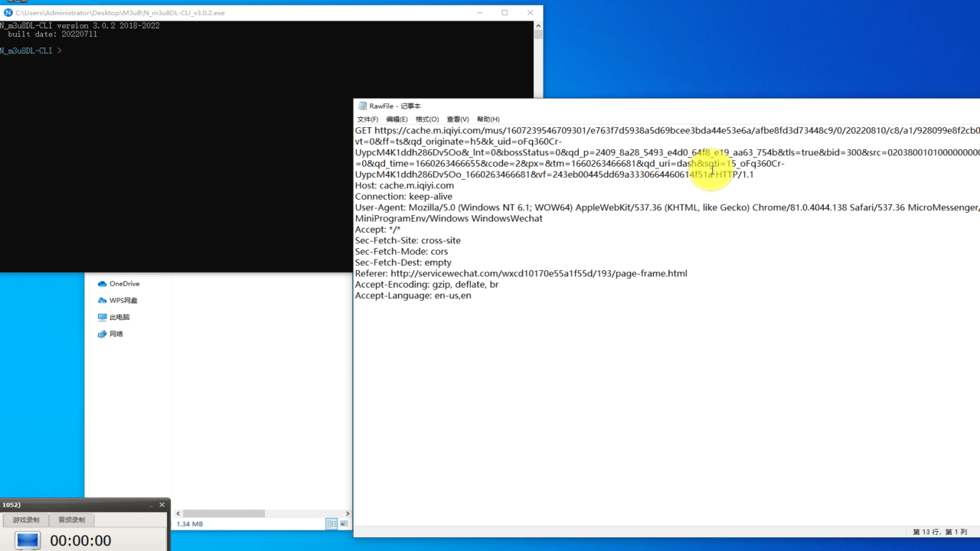This screenshot has width=980, height=551.
Task: Click the Notepad status 第 13 行, 第 1 列
Action: [x=940, y=532]
